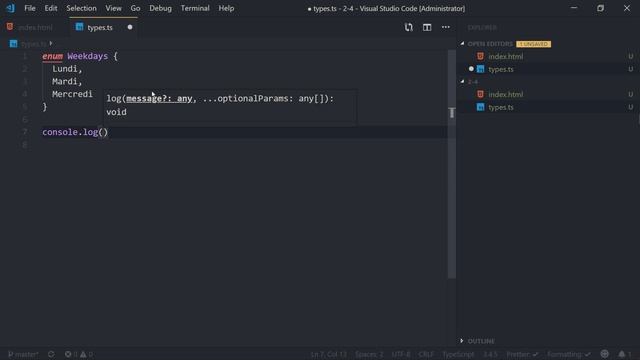Screen dimensions: 640x360
Task: Click the CRLF line ending status item
Action: (x=426, y=354)
